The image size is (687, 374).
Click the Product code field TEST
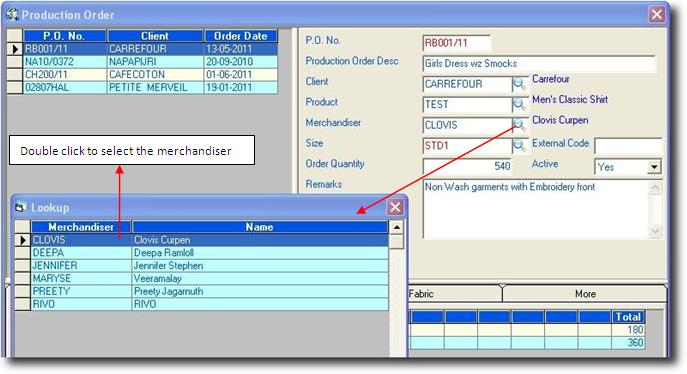(467, 105)
